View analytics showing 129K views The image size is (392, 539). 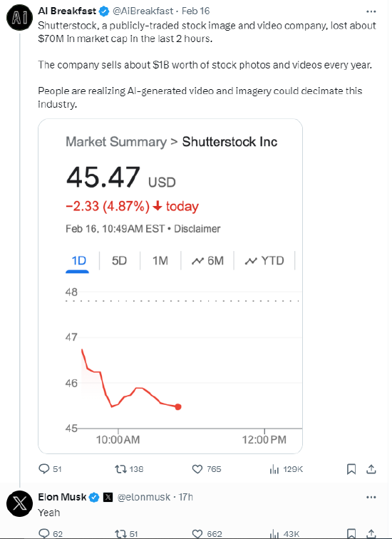[x=286, y=469]
